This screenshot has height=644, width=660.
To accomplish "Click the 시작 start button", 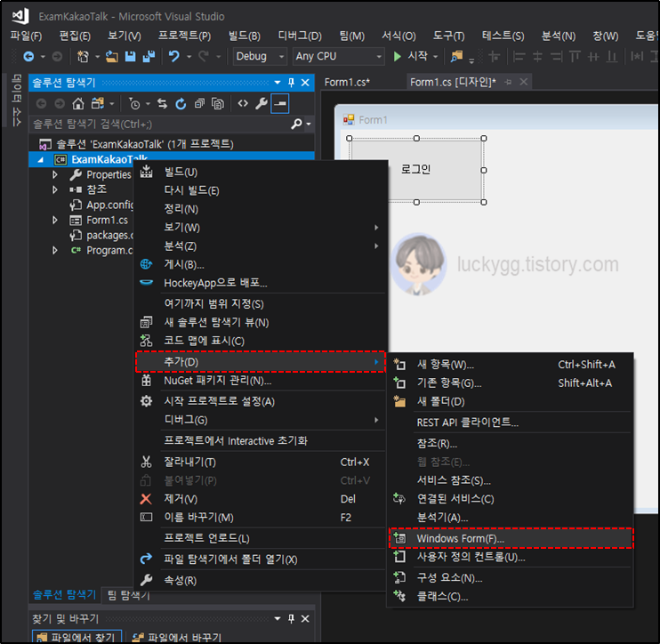I will 411,56.
